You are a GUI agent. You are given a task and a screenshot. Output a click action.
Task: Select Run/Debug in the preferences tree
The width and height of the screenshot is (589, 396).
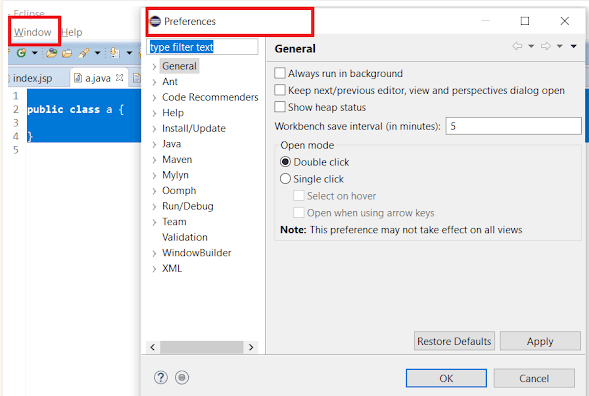pos(187,206)
